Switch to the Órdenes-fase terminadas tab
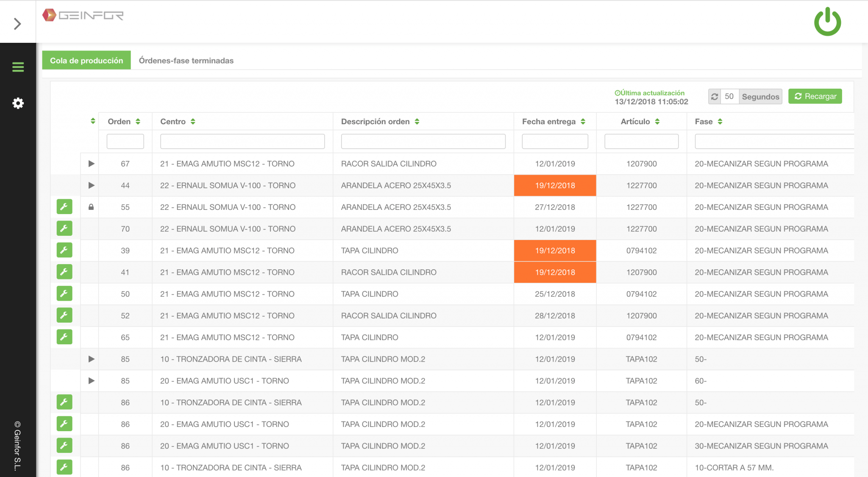Screen dimensions: 868x477 [186, 60]
